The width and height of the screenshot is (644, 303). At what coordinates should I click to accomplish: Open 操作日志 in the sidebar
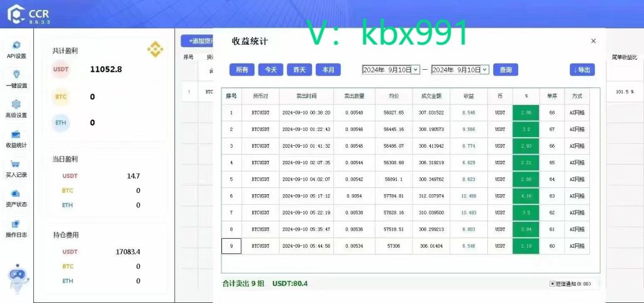[16, 228]
